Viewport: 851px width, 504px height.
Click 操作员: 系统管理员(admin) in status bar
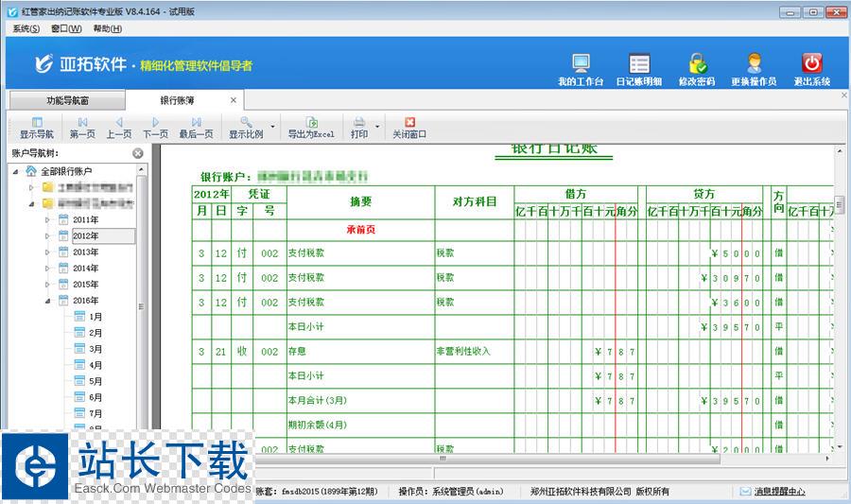coord(451,492)
